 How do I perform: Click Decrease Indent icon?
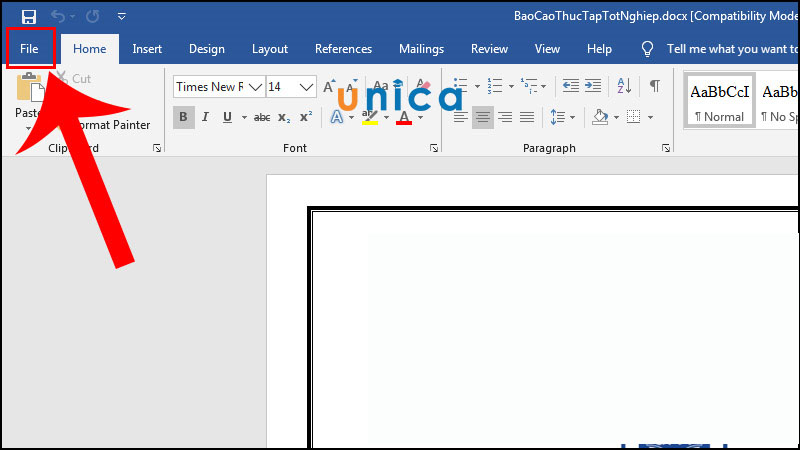(x=570, y=86)
